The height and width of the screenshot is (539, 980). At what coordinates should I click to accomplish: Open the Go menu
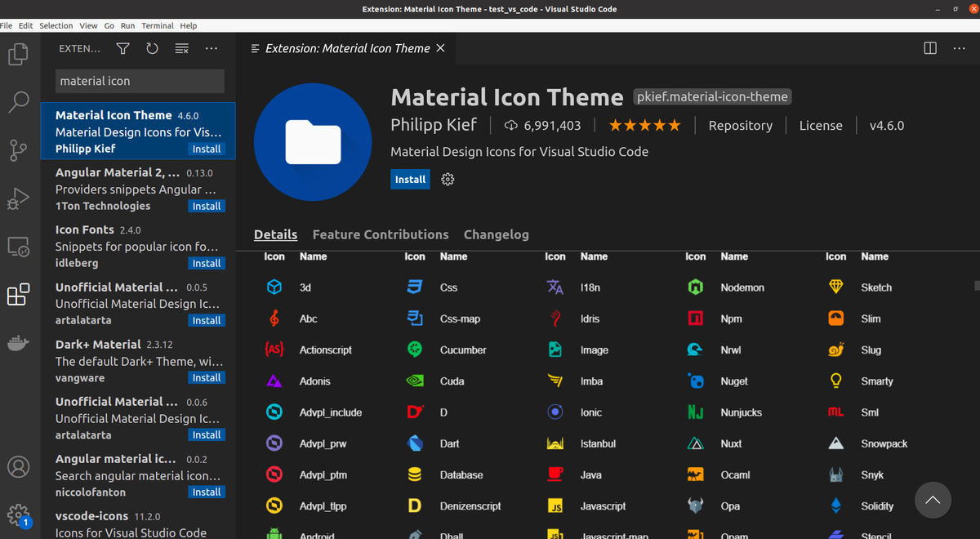coord(109,25)
